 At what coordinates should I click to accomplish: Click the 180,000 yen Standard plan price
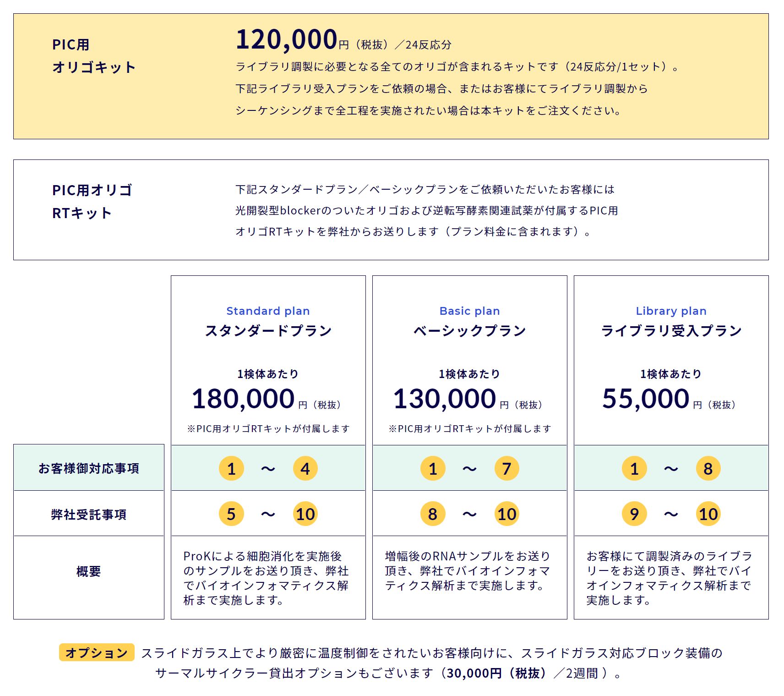(243, 399)
